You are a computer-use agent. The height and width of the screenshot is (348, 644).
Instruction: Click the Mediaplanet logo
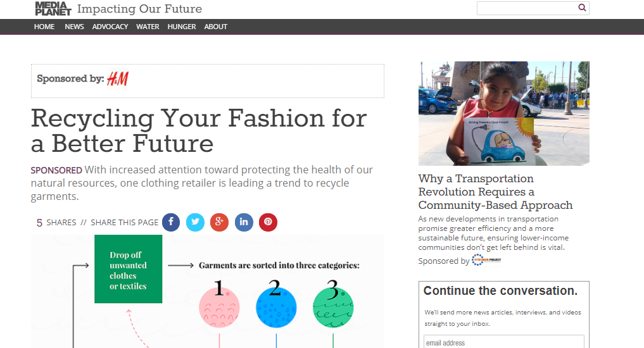tap(53, 8)
